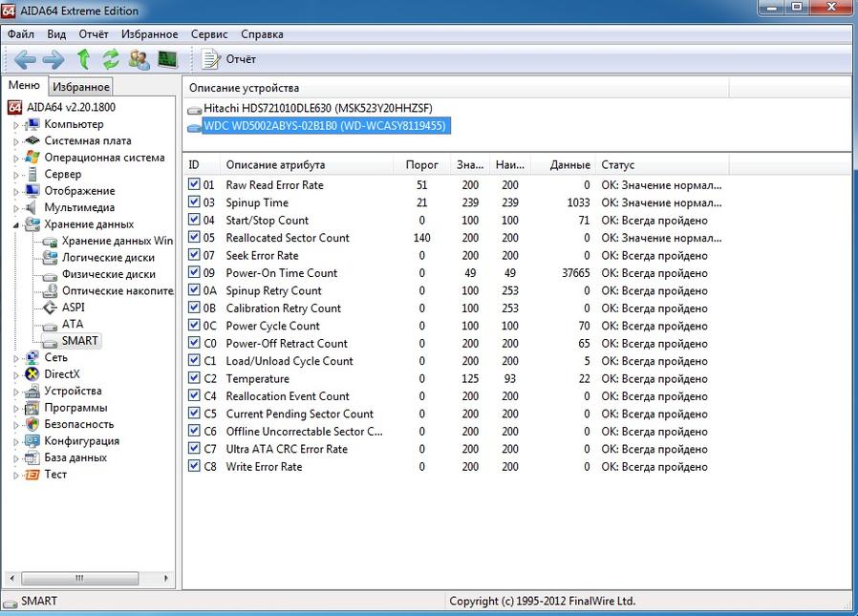Sort by the Статус column header
Image resolution: width=858 pixels, height=616 pixels.
click(662, 164)
